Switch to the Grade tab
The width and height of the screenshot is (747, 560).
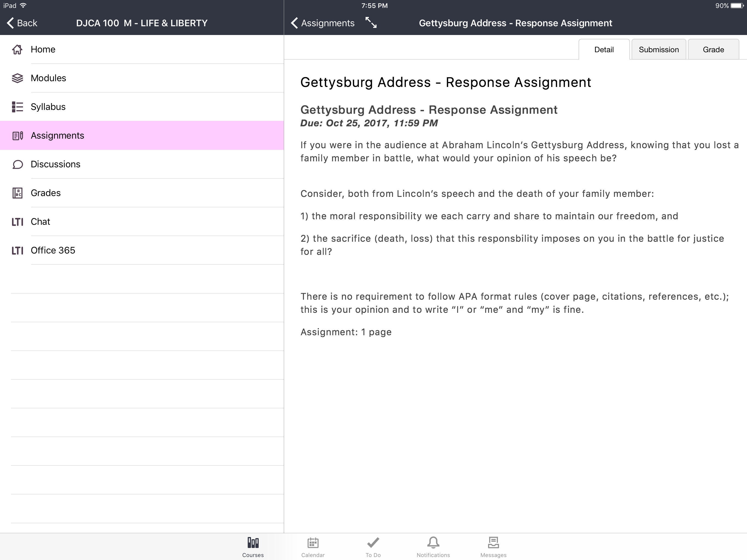point(713,50)
